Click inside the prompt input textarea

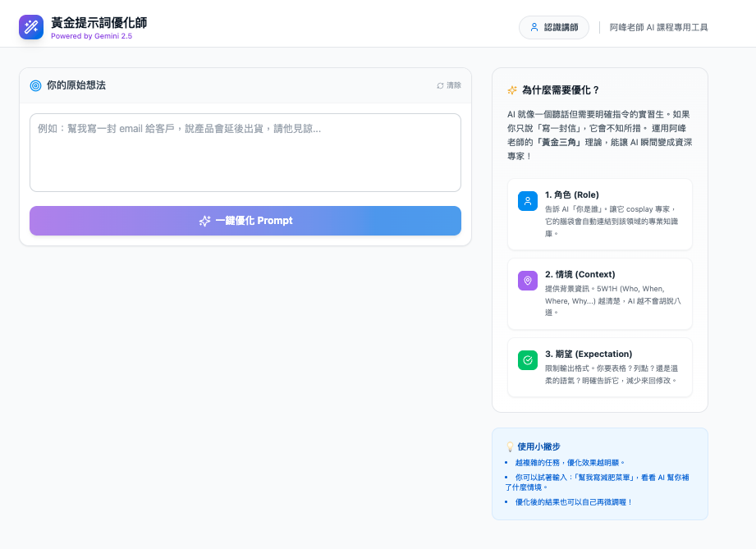pyautogui.click(x=245, y=153)
